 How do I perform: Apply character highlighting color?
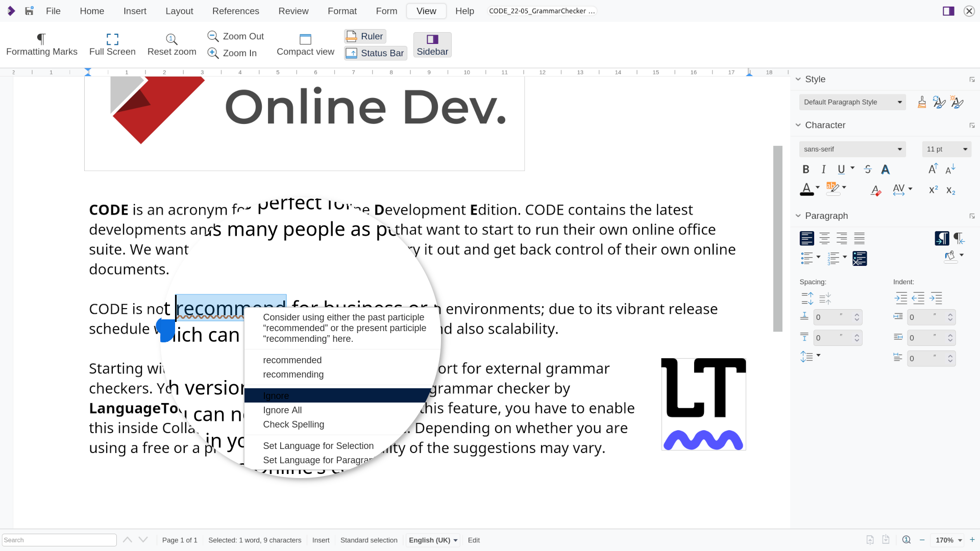coord(832,189)
